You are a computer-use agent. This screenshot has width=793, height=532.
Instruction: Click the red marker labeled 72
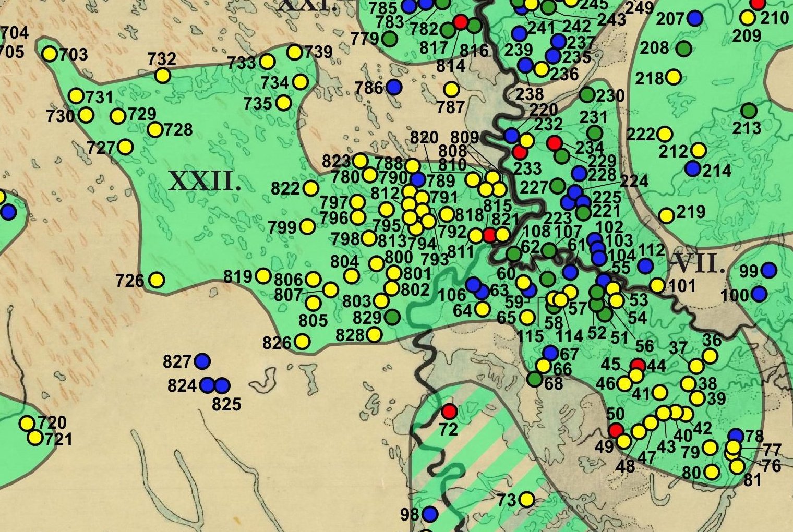(448, 412)
